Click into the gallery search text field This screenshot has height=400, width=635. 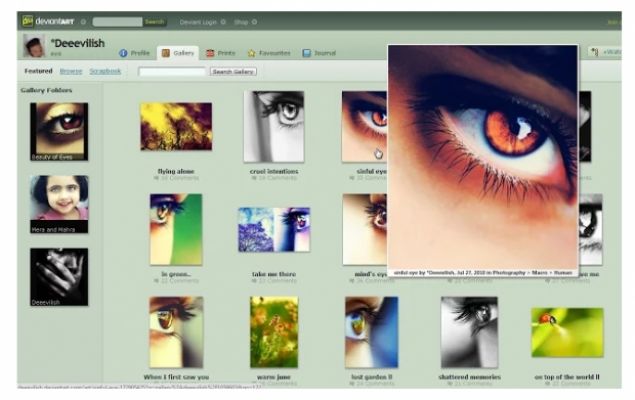[x=172, y=71]
